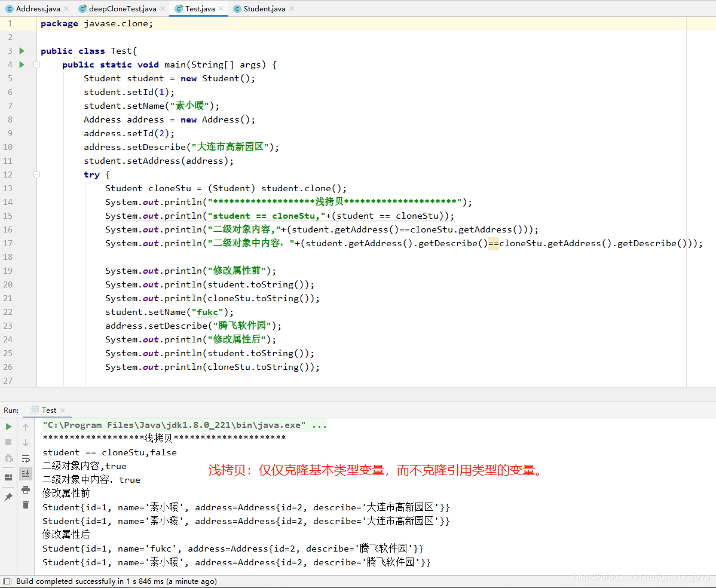This screenshot has width=716, height=588.
Task: Run the main method from the gutter arrow
Action: tap(22, 65)
